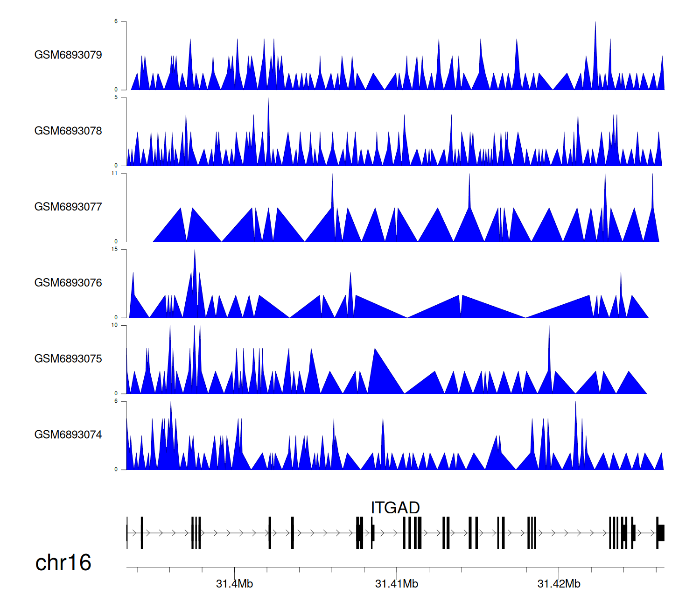The width and height of the screenshot is (700, 616).
Task: Click y-axis maximum value 10 on GSM6893075
Action: point(114,325)
